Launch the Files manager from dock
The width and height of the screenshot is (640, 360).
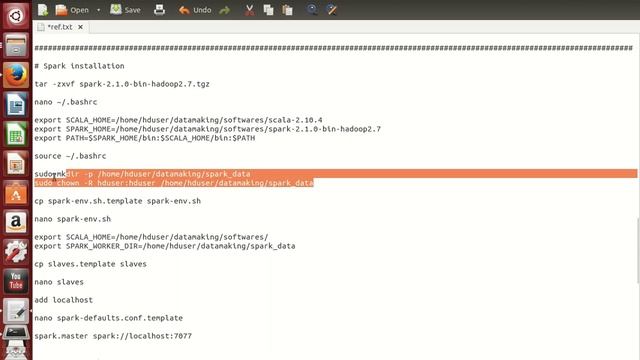coord(16,45)
